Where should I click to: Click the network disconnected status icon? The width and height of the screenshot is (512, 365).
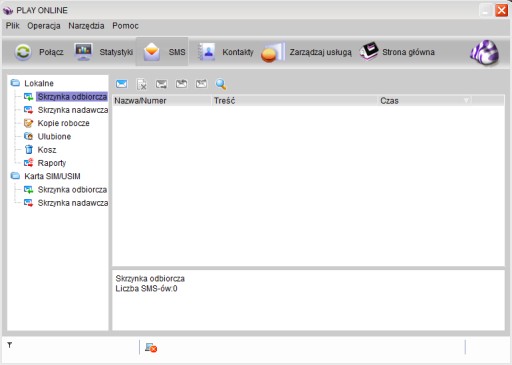tap(151, 348)
